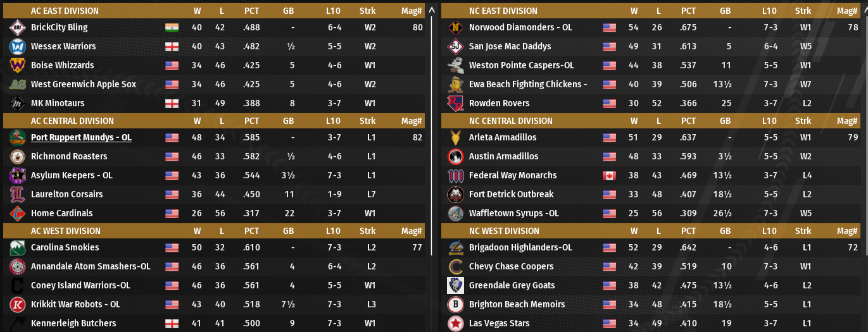The width and height of the screenshot is (868, 332).
Task: Click the Brighton Beach Memoirs logo
Action: point(455,305)
